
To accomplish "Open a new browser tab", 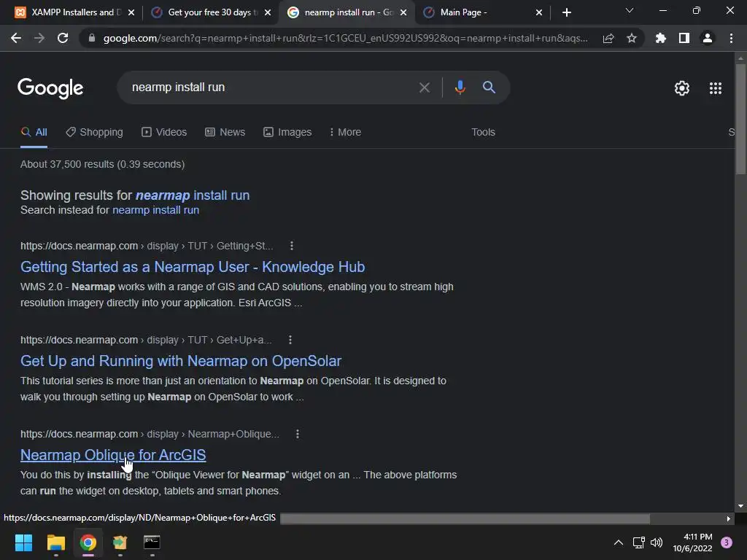I will pyautogui.click(x=566, y=12).
